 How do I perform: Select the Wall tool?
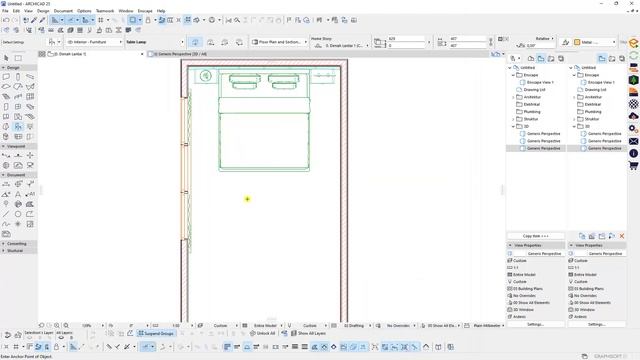pyautogui.click(x=6, y=77)
